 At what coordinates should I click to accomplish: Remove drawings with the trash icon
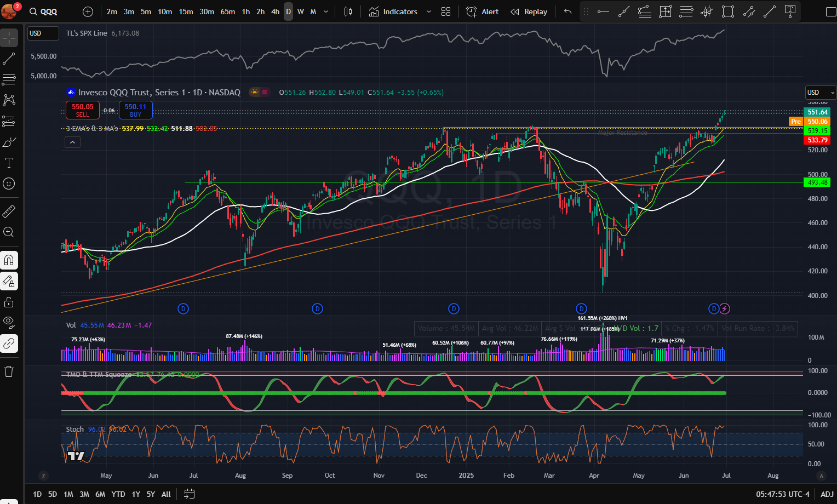point(9,371)
